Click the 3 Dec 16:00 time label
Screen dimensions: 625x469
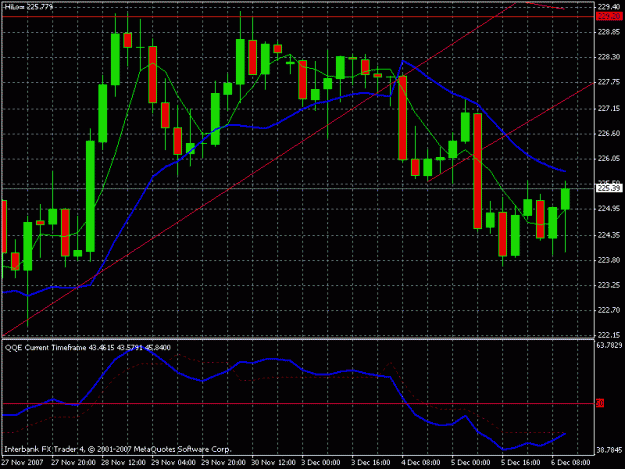pyautogui.click(x=371, y=463)
